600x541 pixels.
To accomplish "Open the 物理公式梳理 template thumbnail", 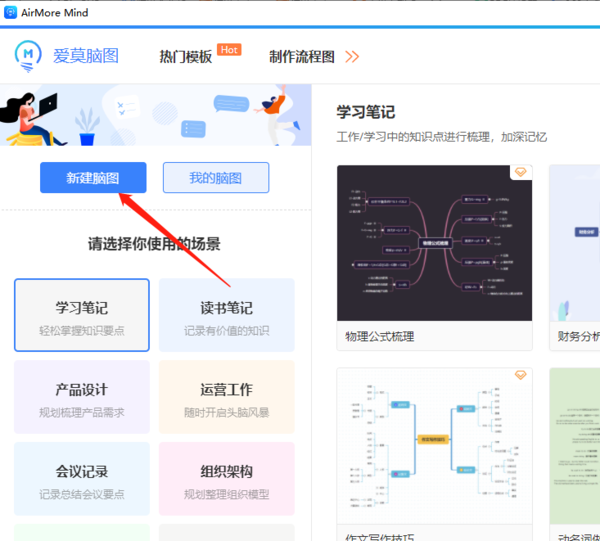I will 434,242.
